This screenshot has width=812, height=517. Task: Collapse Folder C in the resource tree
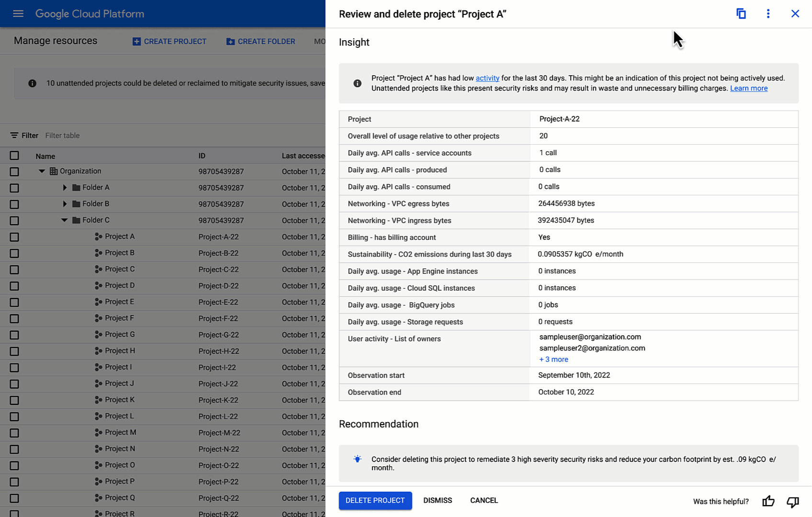pos(64,220)
